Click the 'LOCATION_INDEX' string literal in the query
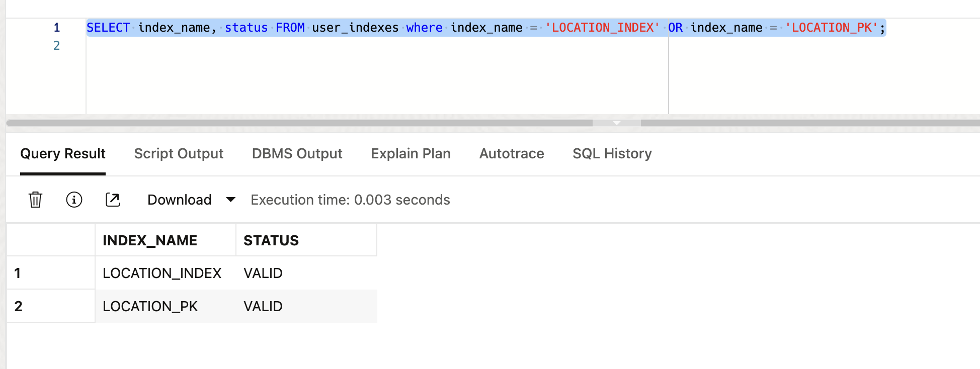The width and height of the screenshot is (980, 369). click(602, 28)
